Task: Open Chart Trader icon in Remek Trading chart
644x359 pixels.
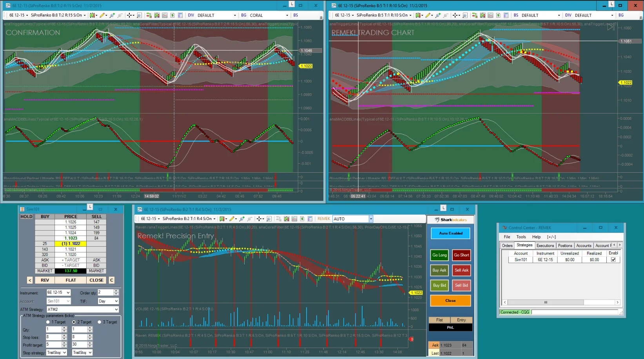Action: click(x=475, y=15)
